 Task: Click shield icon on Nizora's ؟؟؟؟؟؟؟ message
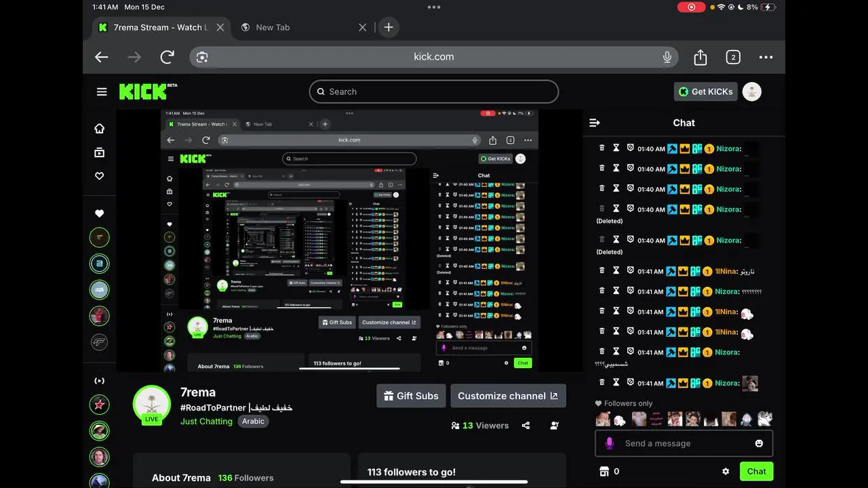630,291
